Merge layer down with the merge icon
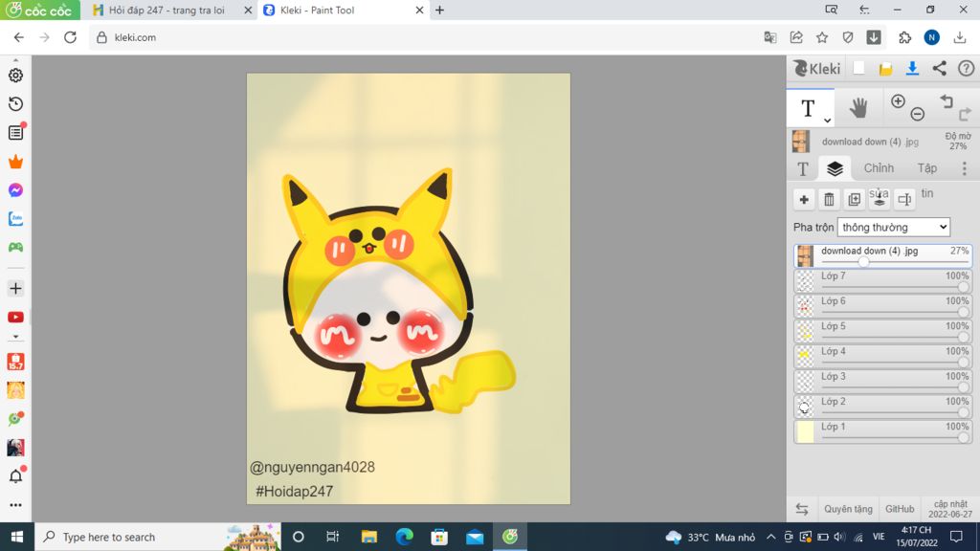Image resolution: width=980 pixels, height=551 pixels. click(x=880, y=199)
